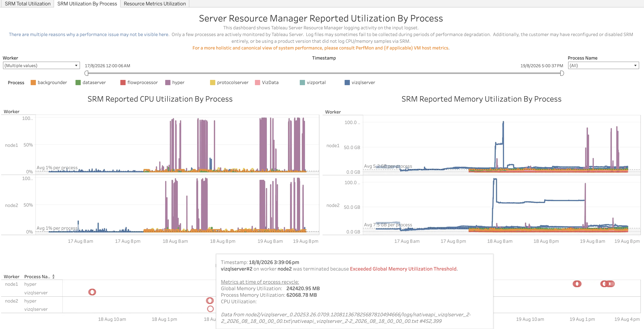The width and height of the screenshot is (644, 329).
Task: Select the SRM Utilization By Process tab
Action: pos(87,4)
